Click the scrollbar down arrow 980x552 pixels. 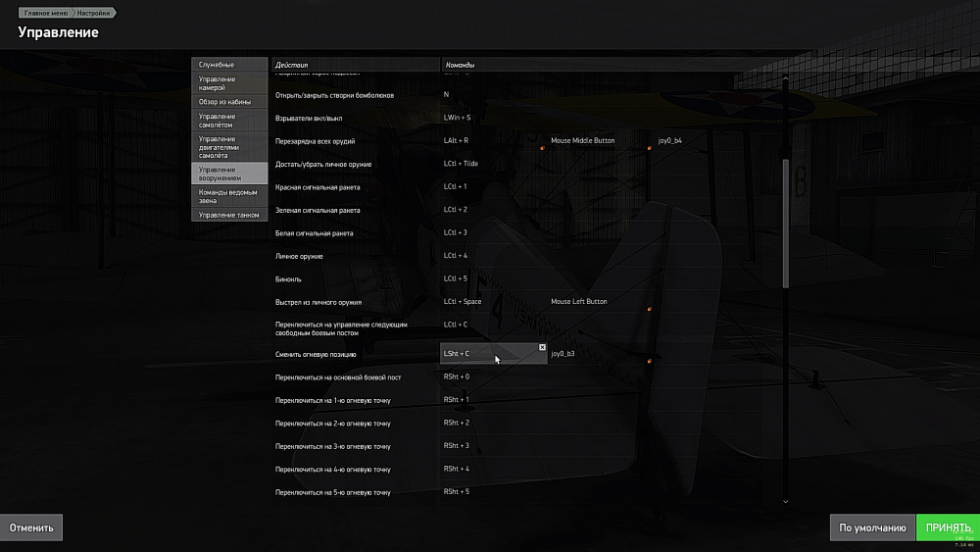[x=785, y=501]
